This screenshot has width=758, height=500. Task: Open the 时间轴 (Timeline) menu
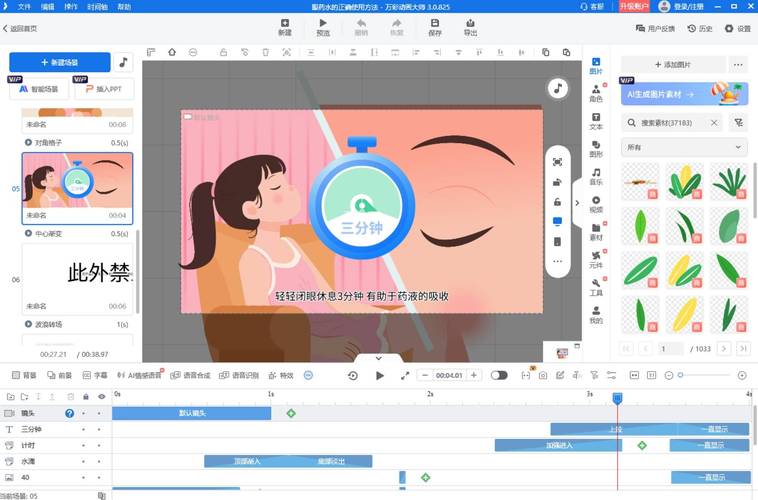98,6
